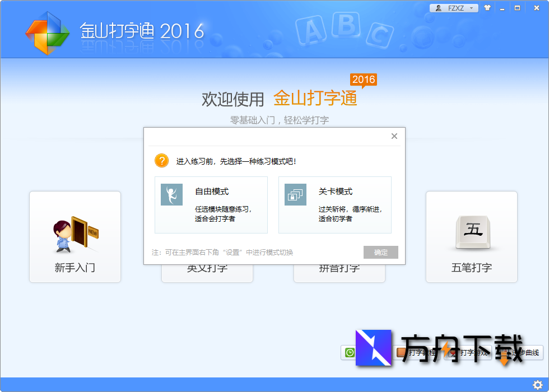Screen dimensions: 549x392
Task: Open the settings gear
Action: (x=538, y=385)
